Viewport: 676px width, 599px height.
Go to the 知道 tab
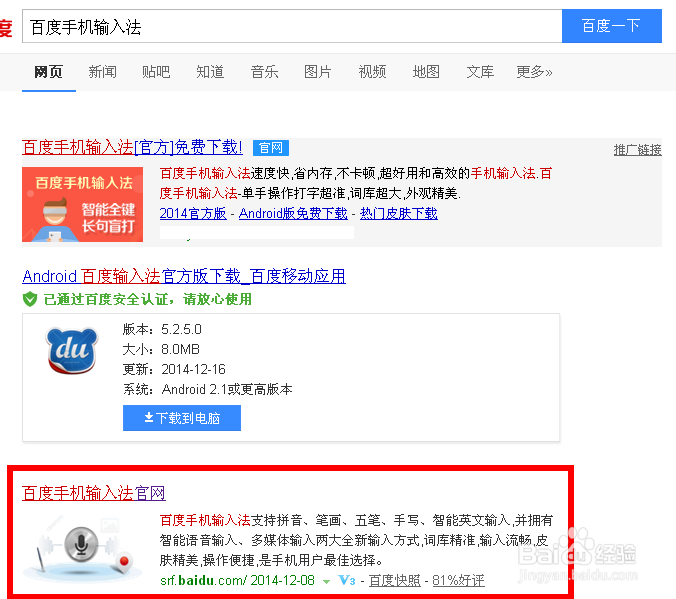click(210, 72)
